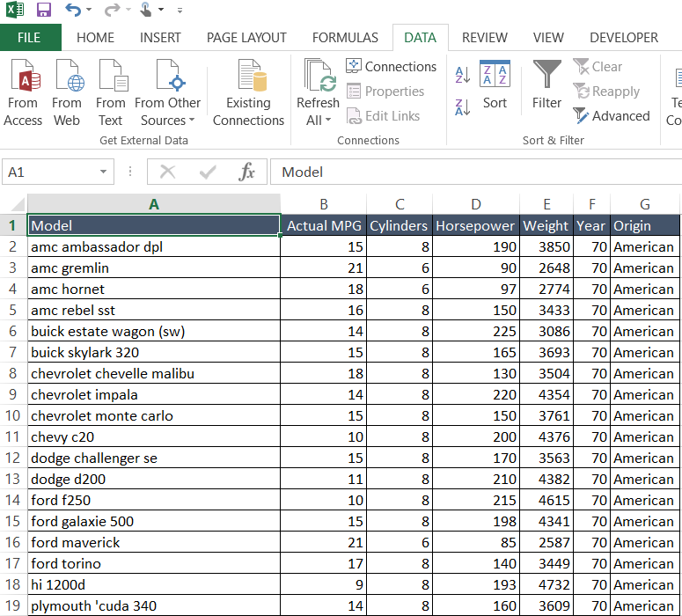Open Advanced filter options

click(612, 116)
